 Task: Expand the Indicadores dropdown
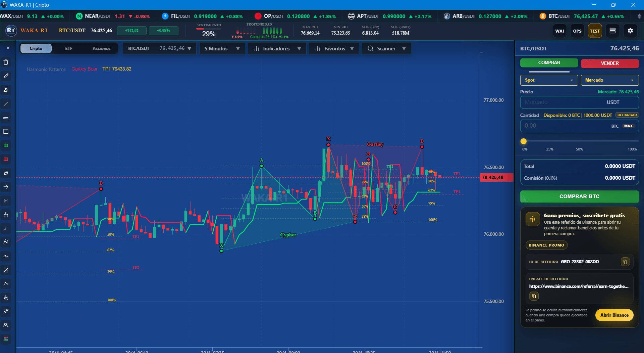277,49
